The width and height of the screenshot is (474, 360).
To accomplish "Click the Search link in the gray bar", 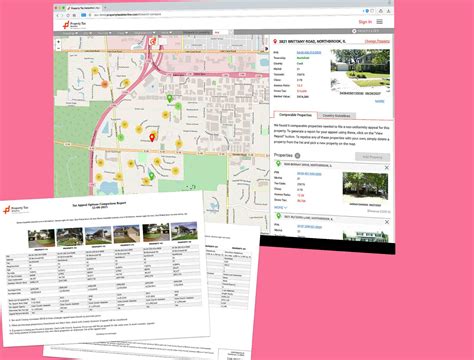I will (x=365, y=31).
